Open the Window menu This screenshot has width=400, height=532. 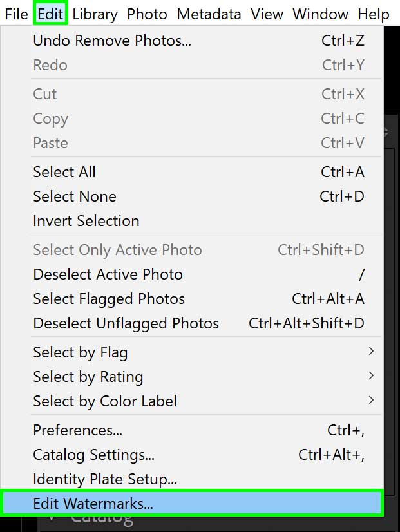click(321, 14)
